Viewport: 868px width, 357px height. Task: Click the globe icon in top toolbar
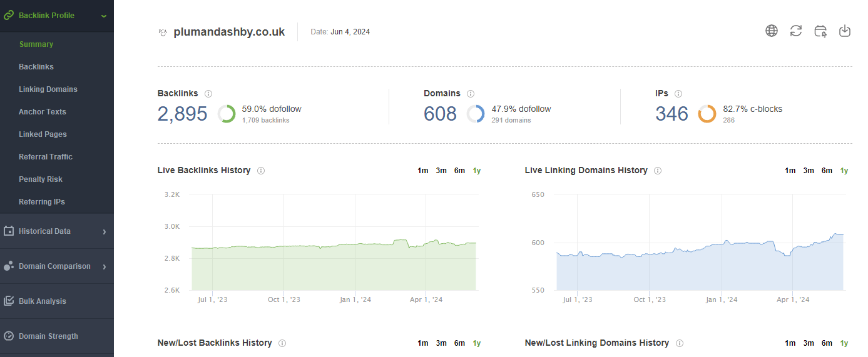772,31
